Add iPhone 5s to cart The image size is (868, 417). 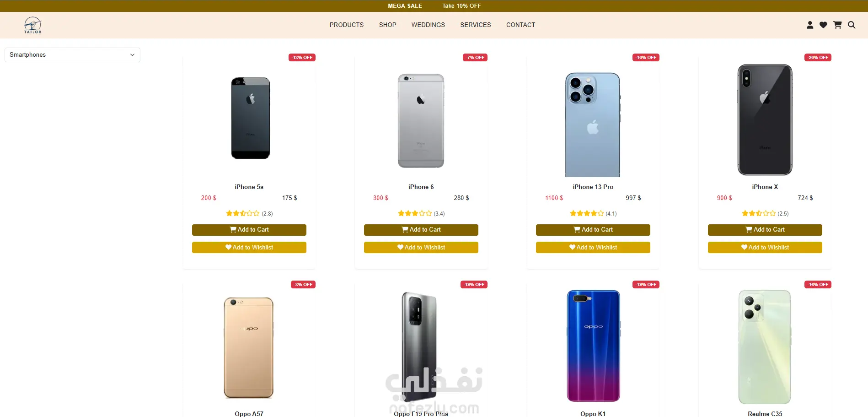[249, 230]
